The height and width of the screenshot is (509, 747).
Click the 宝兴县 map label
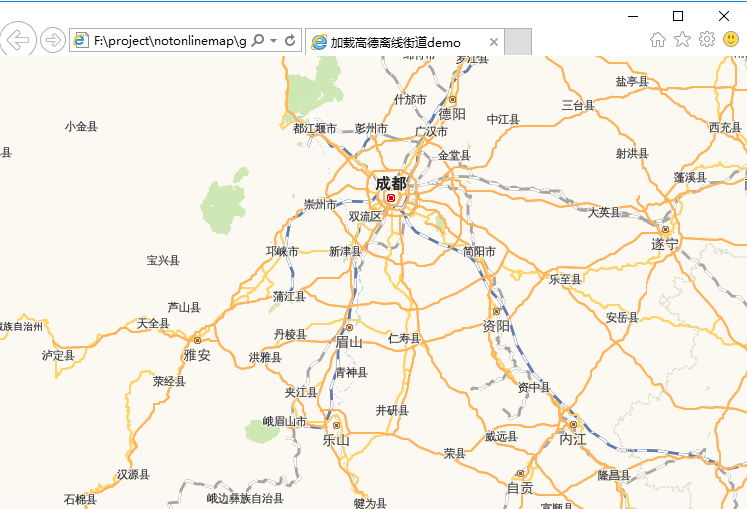163,260
